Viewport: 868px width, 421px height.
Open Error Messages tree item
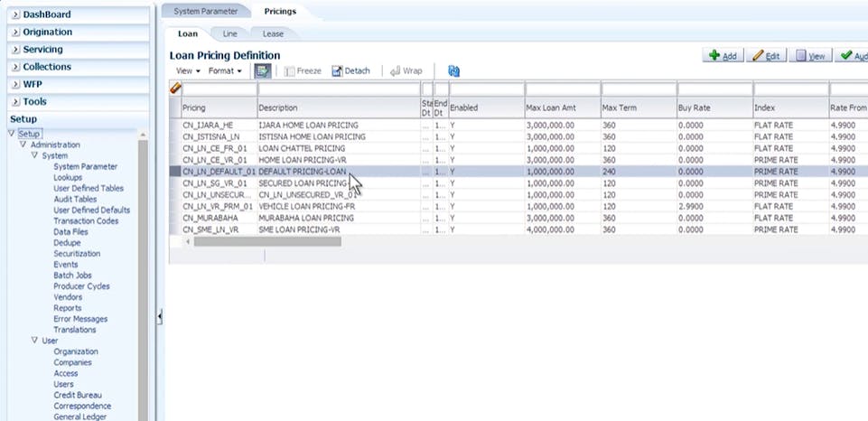tap(80, 319)
